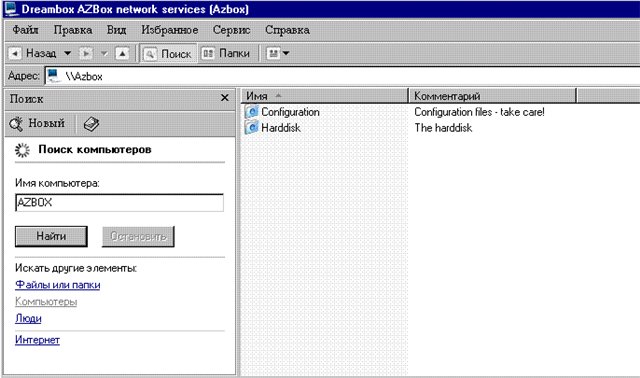Click the title bar window icon
The image size is (640, 378).
(11, 9)
